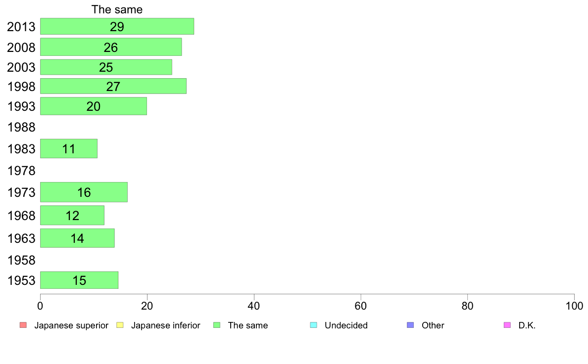This screenshot has width=588, height=364.
Task: Select the 2013 bar showing 29
Action: coord(117,26)
